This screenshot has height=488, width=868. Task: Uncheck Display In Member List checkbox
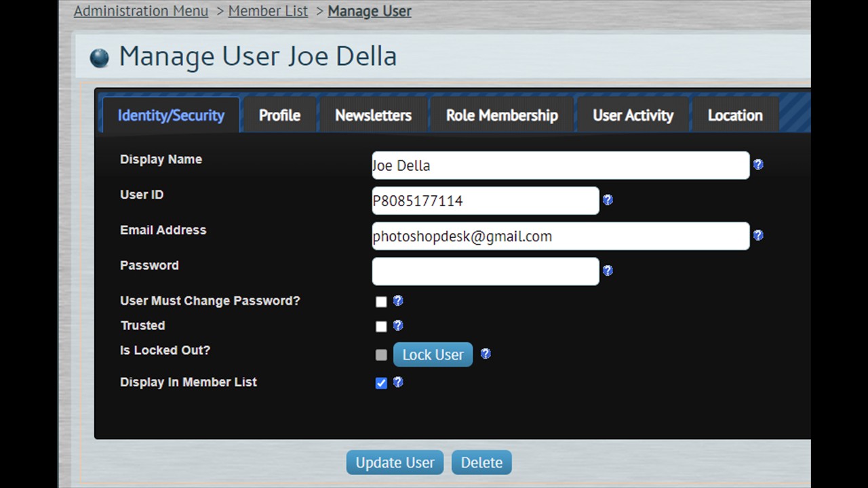(381, 383)
